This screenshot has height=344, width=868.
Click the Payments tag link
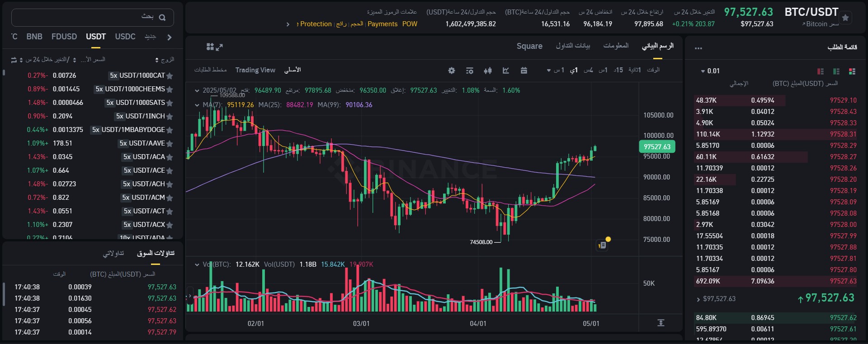tap(382, 24)
